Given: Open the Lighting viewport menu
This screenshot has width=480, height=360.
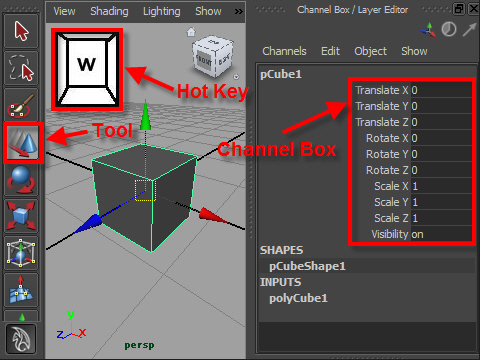Looking at the screenshot, I should pos(162,11).
